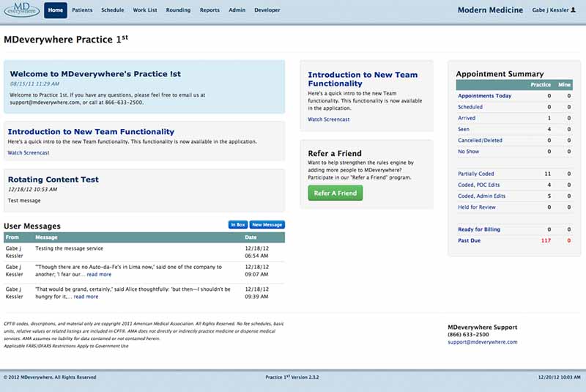Click the Message column header
The width and height of the screenshot is (586, 392).
(x=46, y=237)
